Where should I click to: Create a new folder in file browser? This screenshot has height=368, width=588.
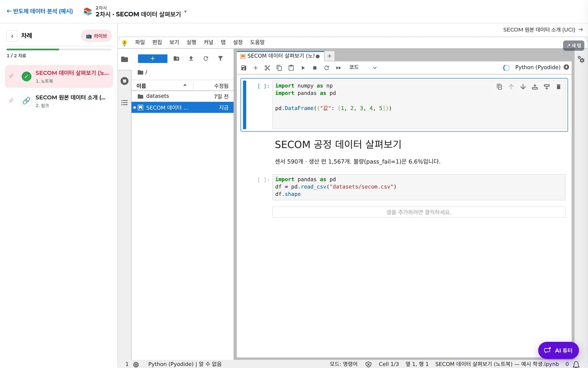tap(176, 59)
